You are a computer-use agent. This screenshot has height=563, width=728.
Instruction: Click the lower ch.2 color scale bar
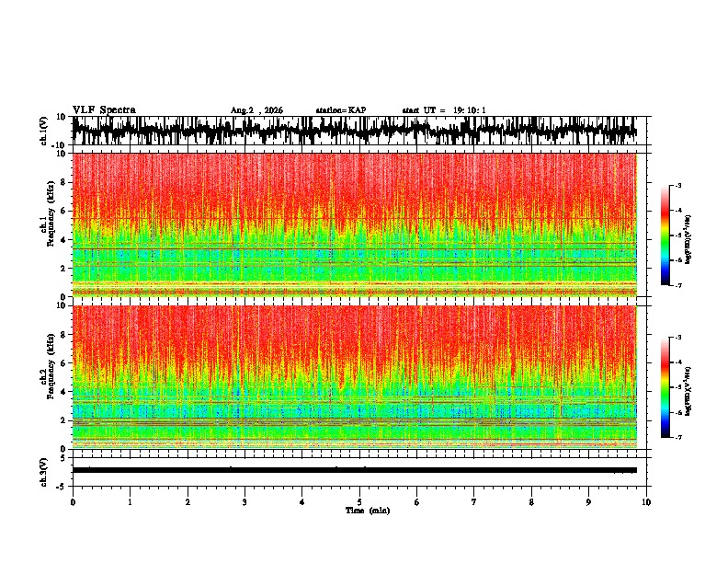point(665,387)
